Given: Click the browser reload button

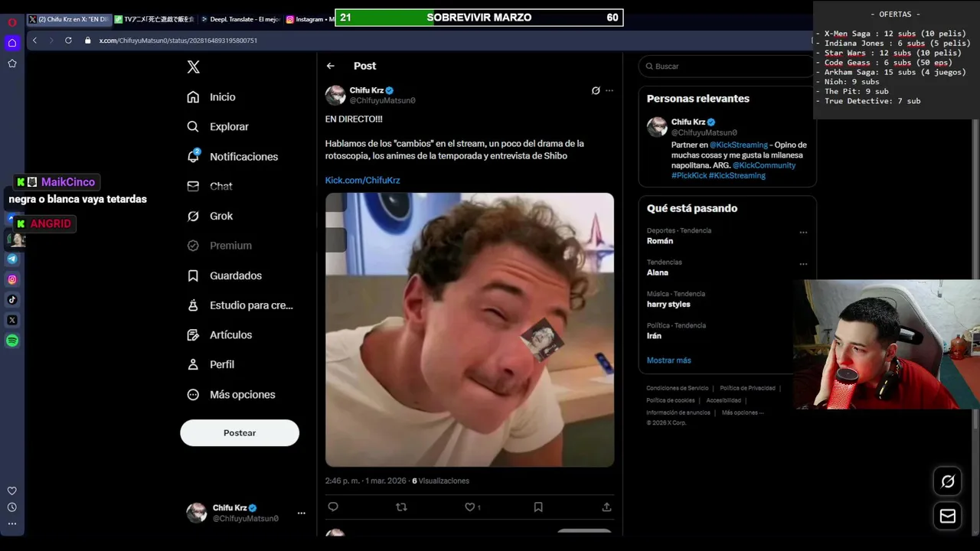Looking at the screenshot, I should click(68, 41).
